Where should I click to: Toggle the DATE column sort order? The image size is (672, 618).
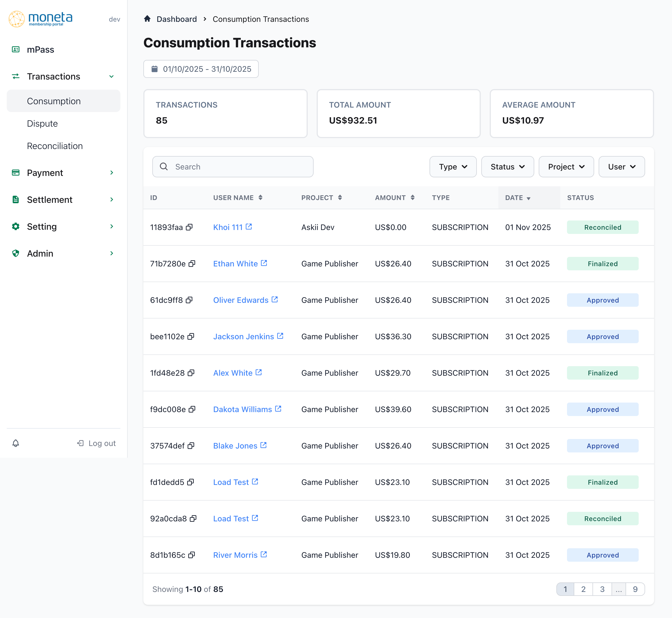click(x=529, y=198)
